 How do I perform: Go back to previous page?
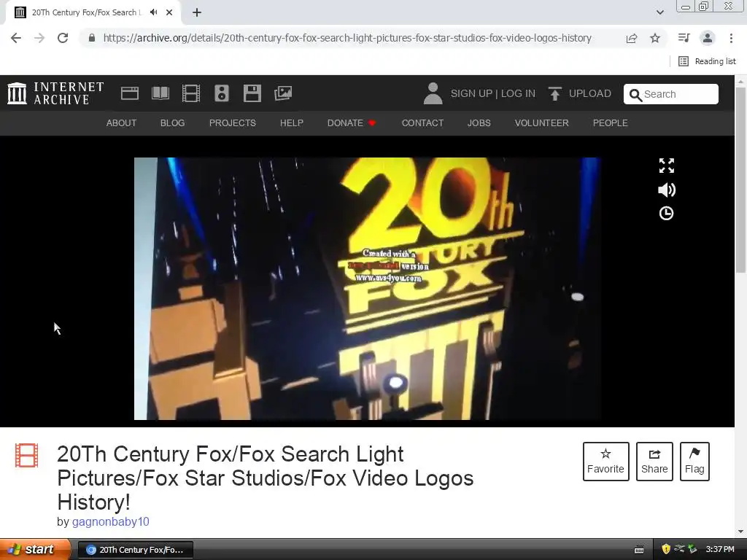pos(16,38)
